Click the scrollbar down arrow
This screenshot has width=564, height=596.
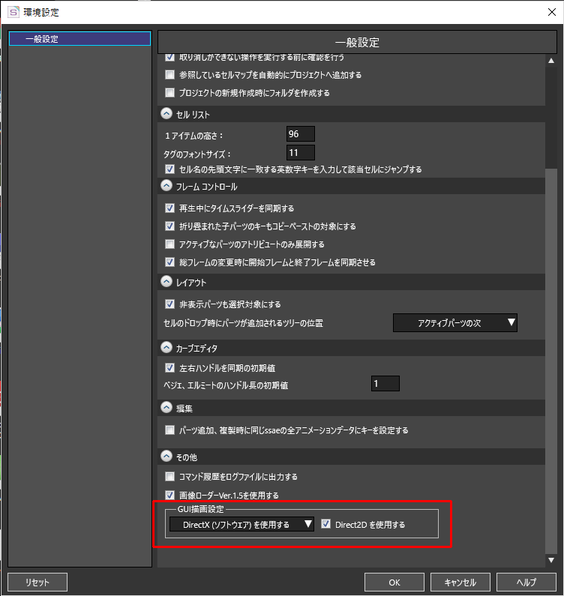[551, 560]
